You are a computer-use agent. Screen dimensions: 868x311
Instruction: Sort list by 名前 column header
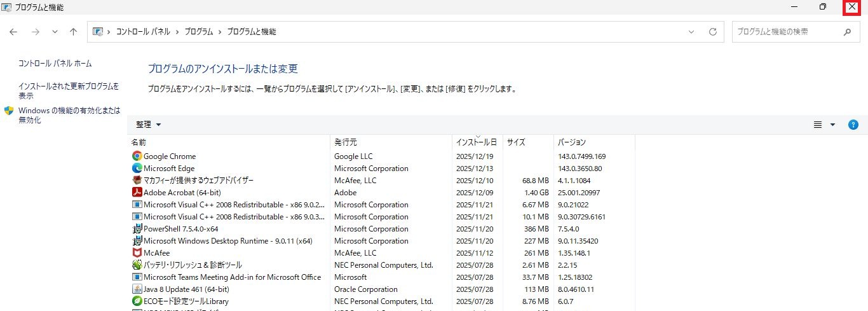(x=139, y=142)
